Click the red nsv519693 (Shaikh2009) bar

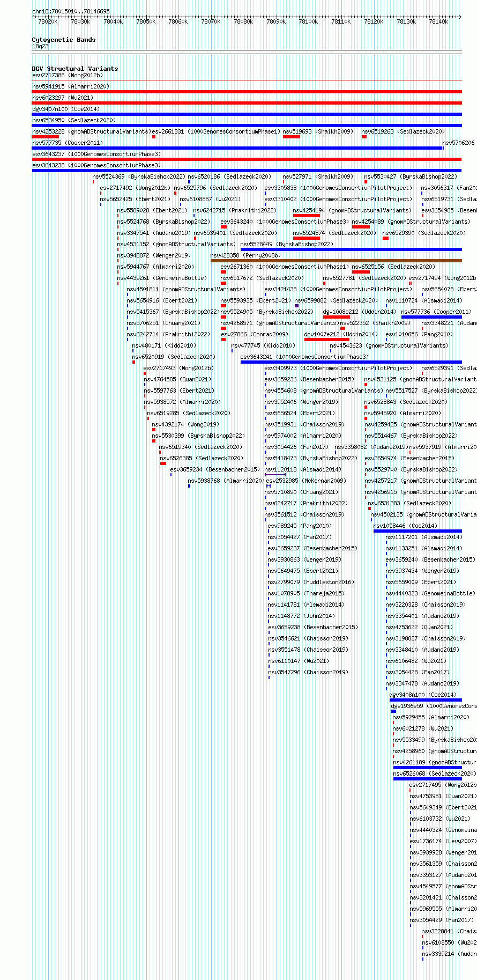coord(292,137)
